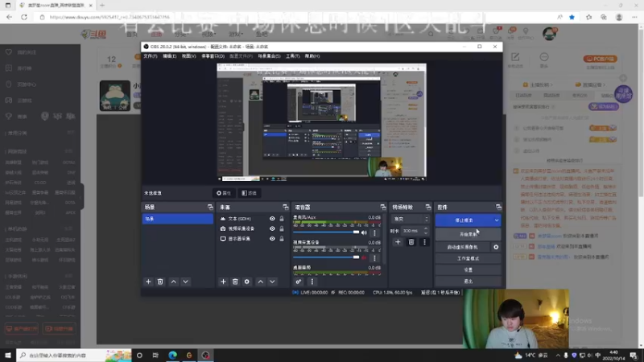Add a new scene with the plus icon
644x362 pixels.
tap(148, 282)
